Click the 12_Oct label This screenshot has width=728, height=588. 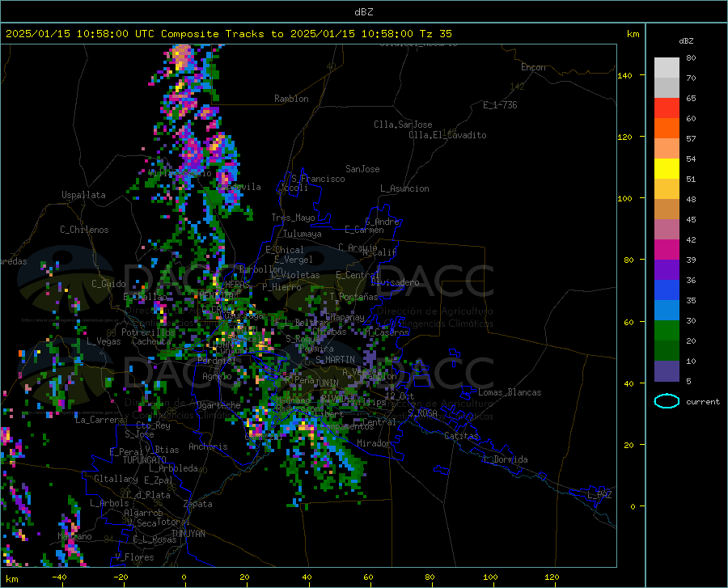pyautogui.click(x=400, y=396)
